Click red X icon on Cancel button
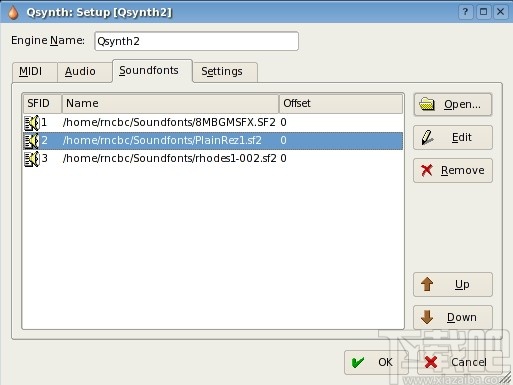Image resolution: width=513 pixels, height=385 pixels. (431, 362)
